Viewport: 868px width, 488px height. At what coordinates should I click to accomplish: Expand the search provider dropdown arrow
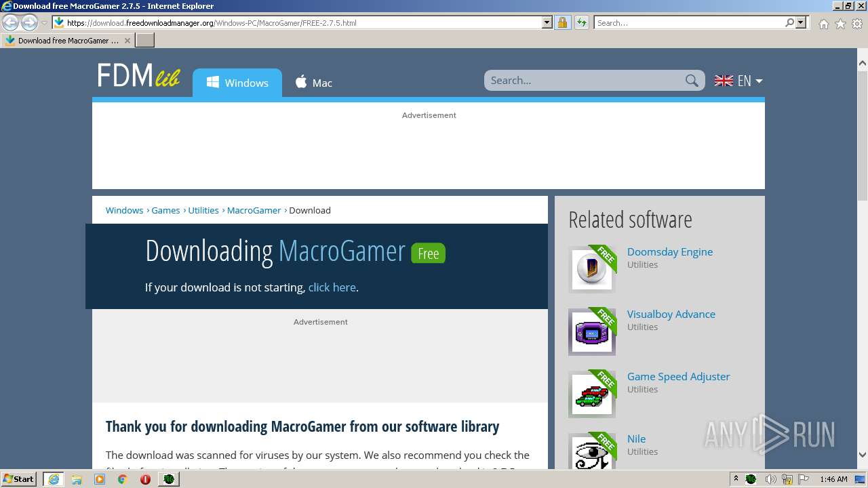[x=801, y=23]
